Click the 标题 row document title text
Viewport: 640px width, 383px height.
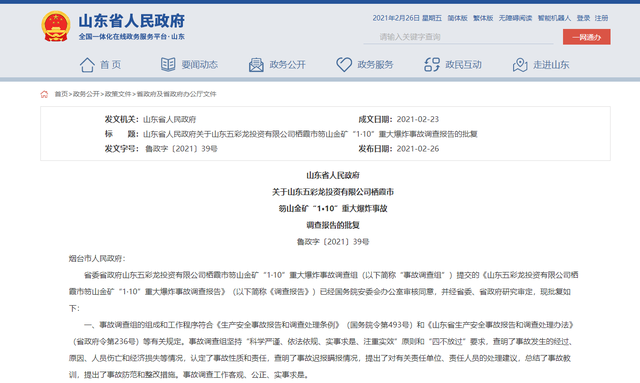click(x=310, y=134)
